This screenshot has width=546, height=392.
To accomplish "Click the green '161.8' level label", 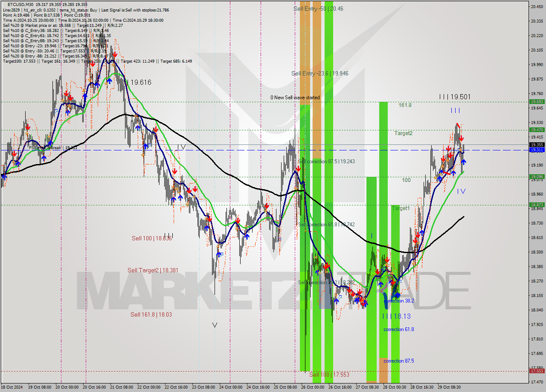I will coord(405,105).
